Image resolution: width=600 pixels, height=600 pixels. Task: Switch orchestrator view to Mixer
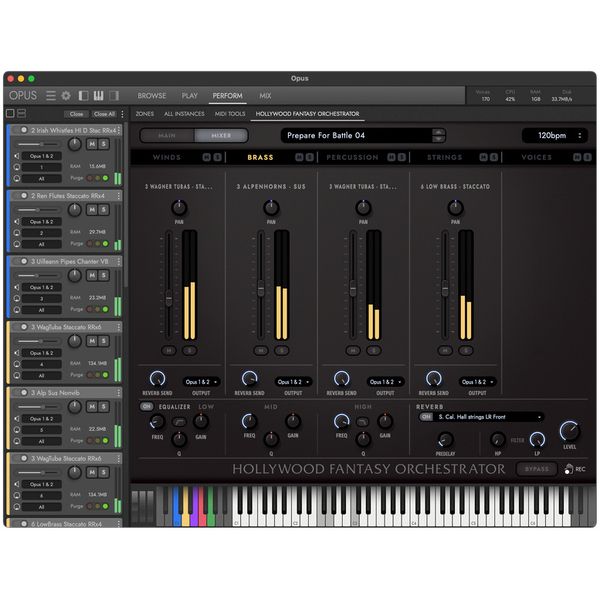221,135
